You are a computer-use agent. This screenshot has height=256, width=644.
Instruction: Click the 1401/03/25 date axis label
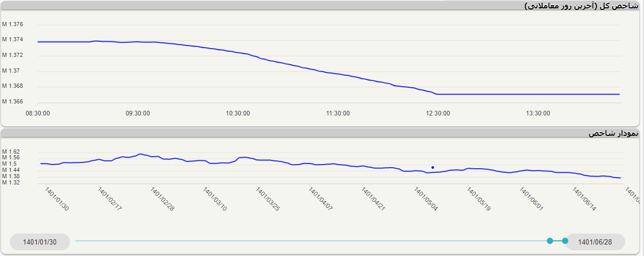tap(268, 200)
